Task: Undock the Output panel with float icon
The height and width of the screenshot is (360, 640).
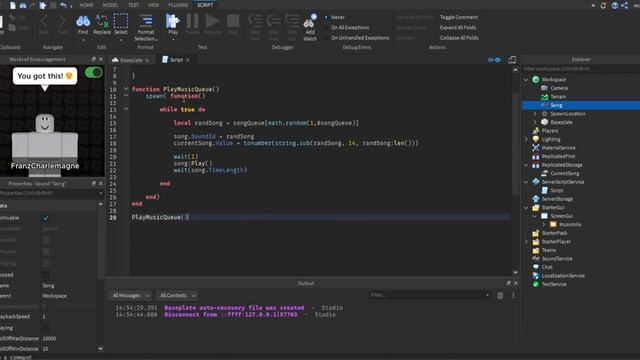Action: [509, 283]
